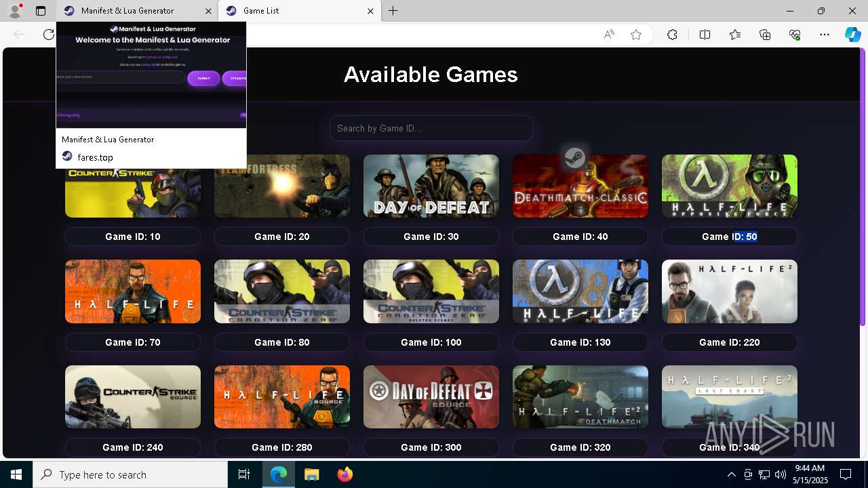Open the Counter-Strike game thumbnail

coord(133,193)
